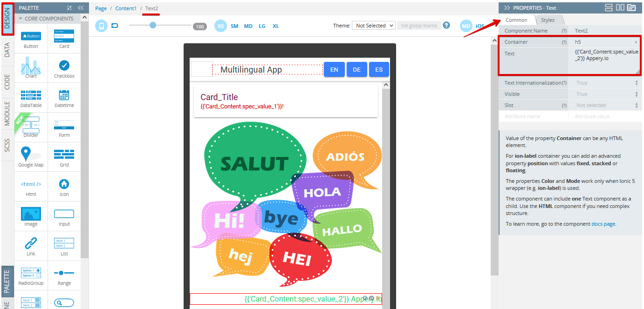The image size is (644, 309).
Task: Pick the Grid component
Action: pos(64,157)
